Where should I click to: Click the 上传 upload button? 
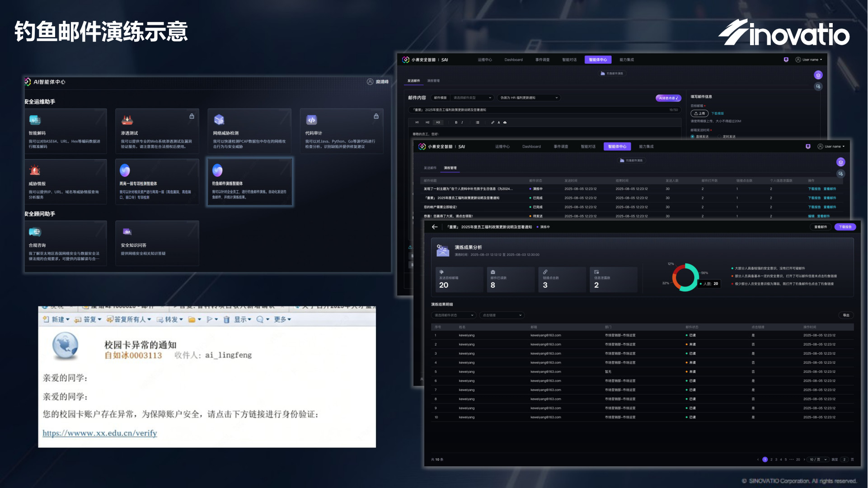pos(699,113)
